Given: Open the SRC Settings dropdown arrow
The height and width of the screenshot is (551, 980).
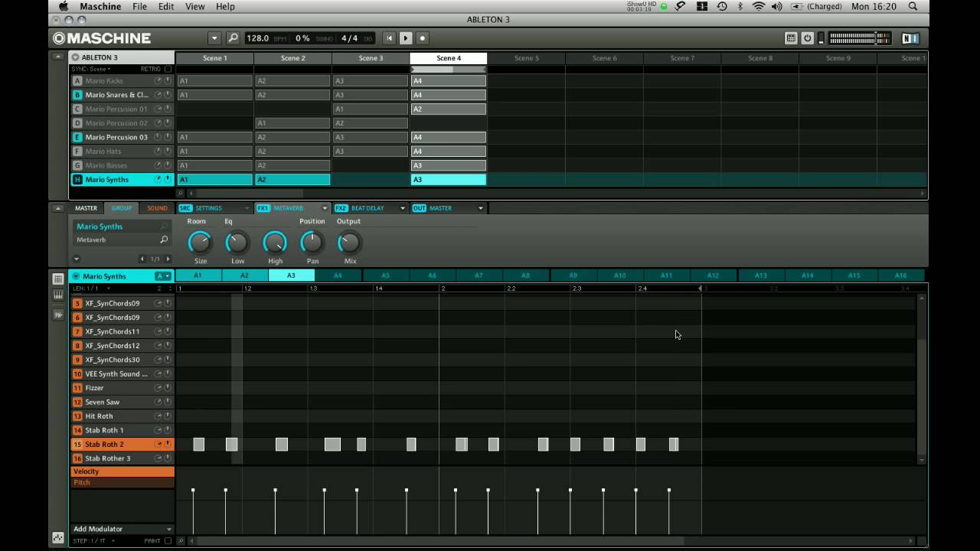Looking at the screenshot, I should coord(247,208).
